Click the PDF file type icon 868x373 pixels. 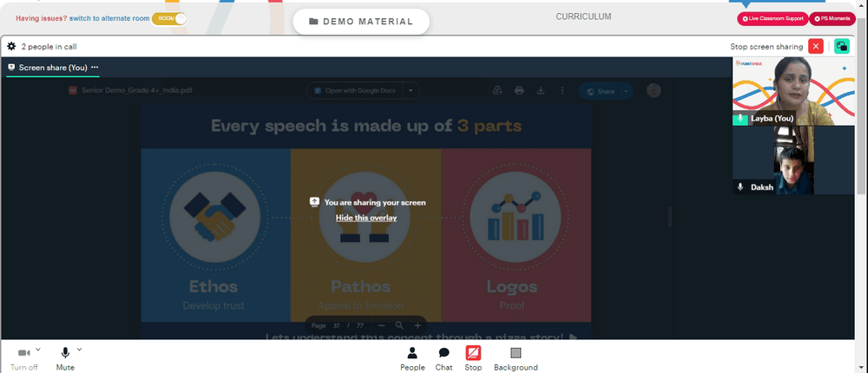coord(73,90)
